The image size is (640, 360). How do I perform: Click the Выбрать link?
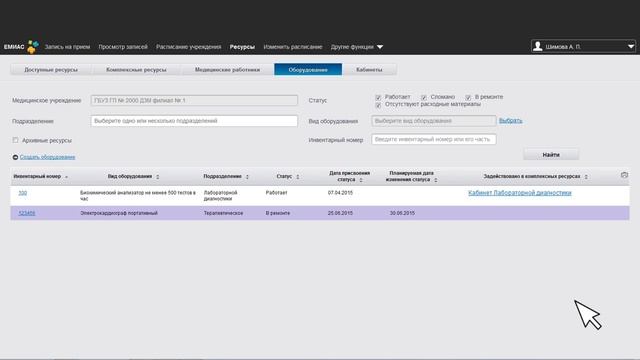tap(510, 120)
